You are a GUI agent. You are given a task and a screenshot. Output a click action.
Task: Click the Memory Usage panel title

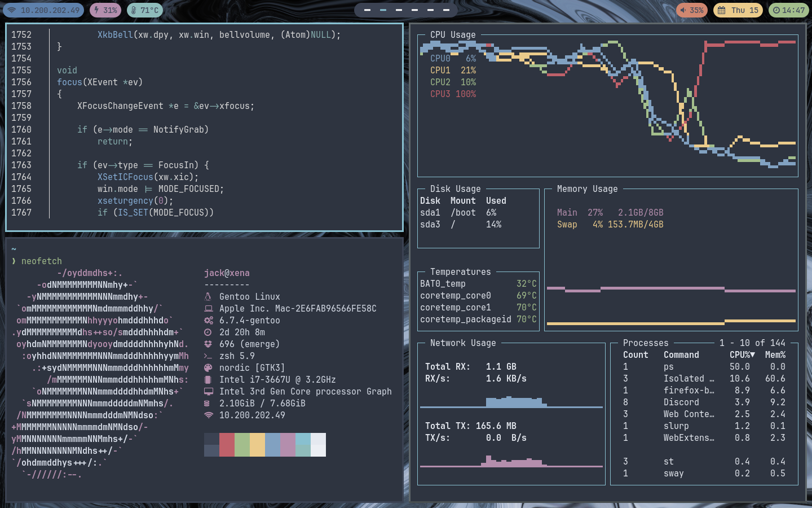587,189
